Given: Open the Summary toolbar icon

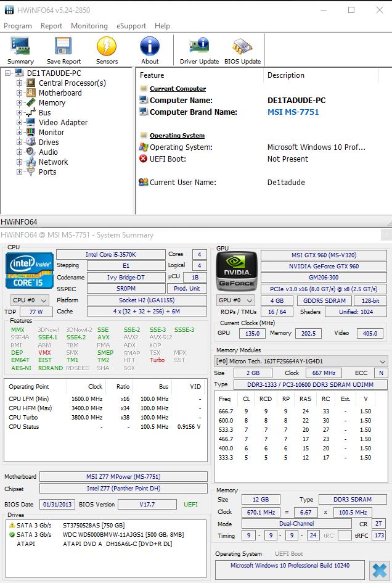Looking at the screenshot, I should (20, 46).
